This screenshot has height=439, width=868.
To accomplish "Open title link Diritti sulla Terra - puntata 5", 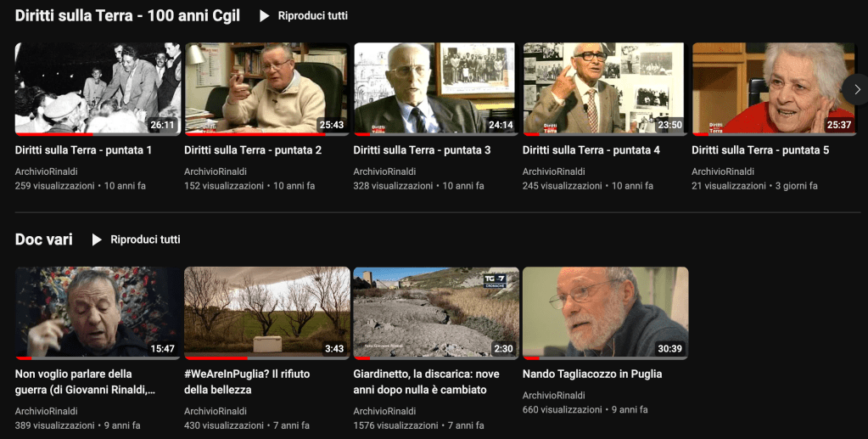I will pos(760,150).
